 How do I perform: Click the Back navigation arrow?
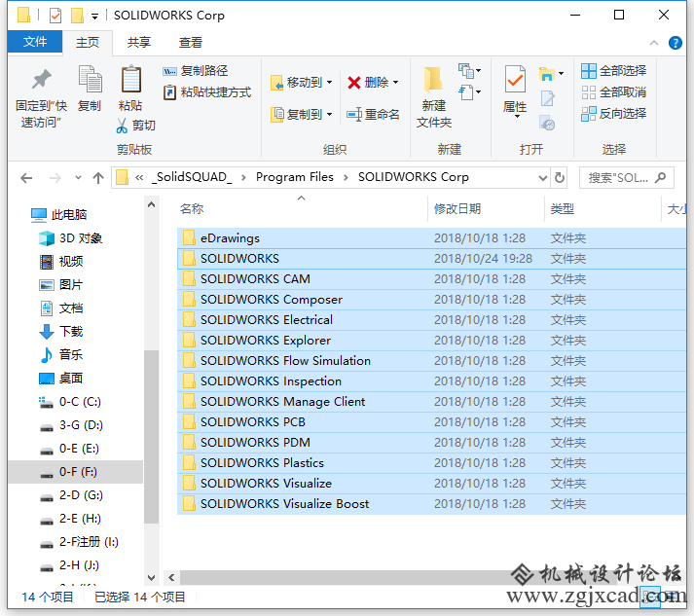(26, 178)
